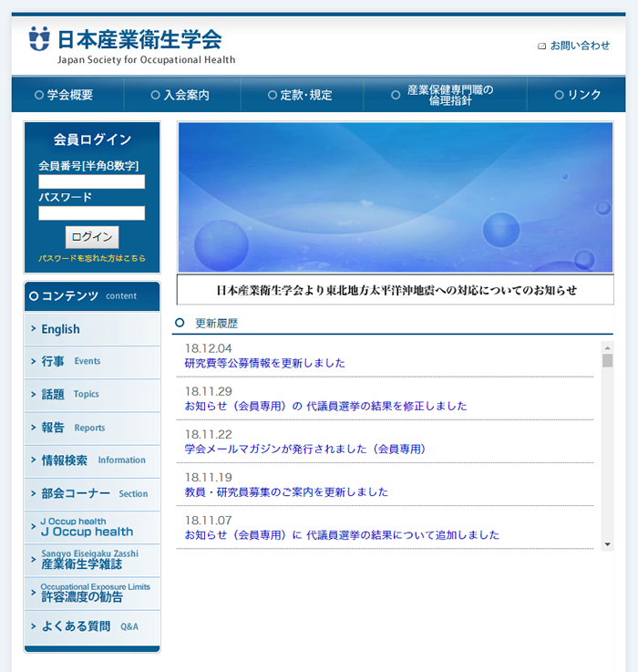Click the 18.11.22 date entry
The width and height of the screenshot is (638, 672).
click(208, 434)
